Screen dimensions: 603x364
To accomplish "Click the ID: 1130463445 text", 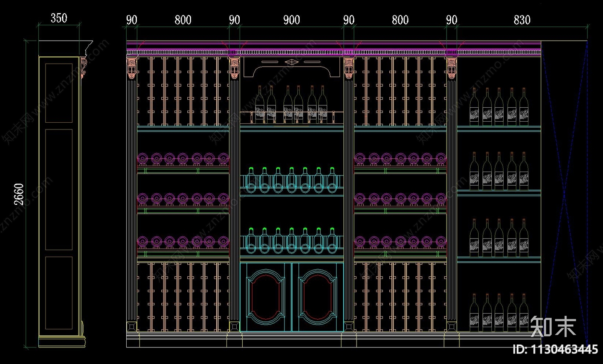I will pyautogui.click(x=555, y=349).
